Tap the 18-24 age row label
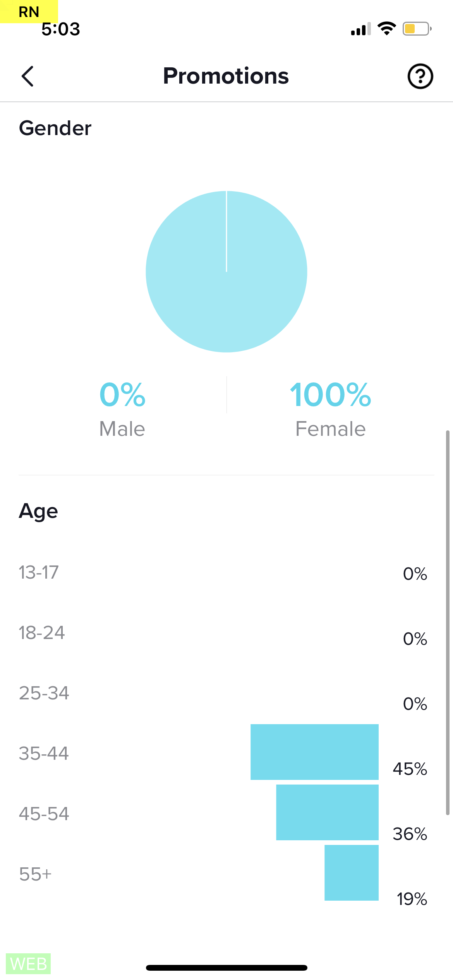 tap(42, 632)
